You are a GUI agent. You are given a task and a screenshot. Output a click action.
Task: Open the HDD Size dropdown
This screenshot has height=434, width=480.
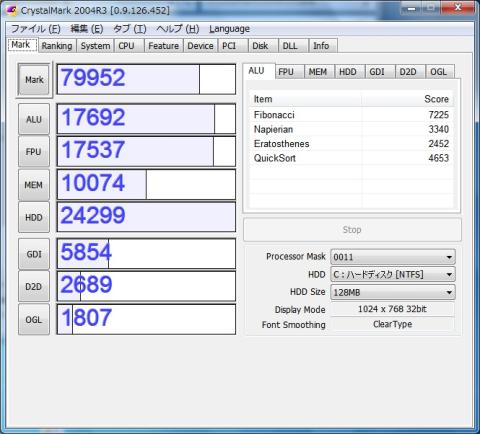[393, 292]
